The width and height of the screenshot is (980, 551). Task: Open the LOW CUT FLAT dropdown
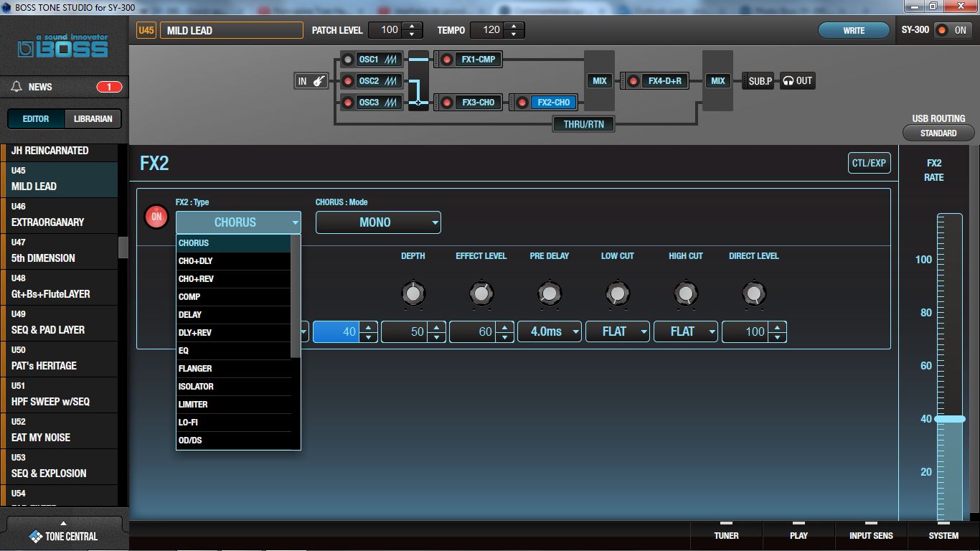tap(618, 331)
